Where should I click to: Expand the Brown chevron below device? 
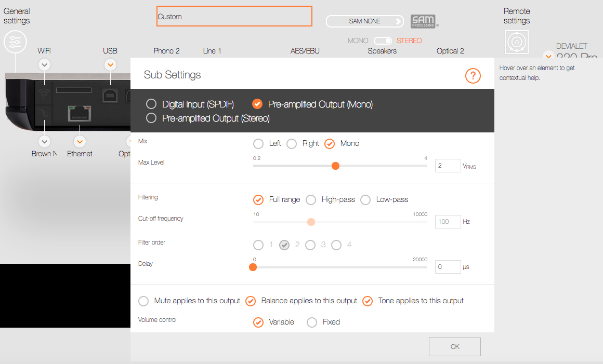tap(45, 141)
